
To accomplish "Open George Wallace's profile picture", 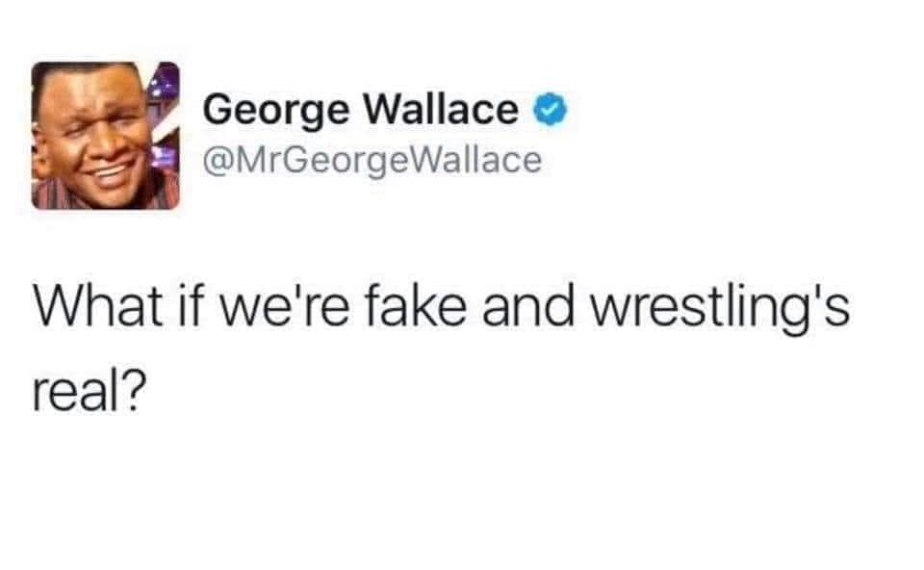I will pyautogui.click(x=106, y=136).
